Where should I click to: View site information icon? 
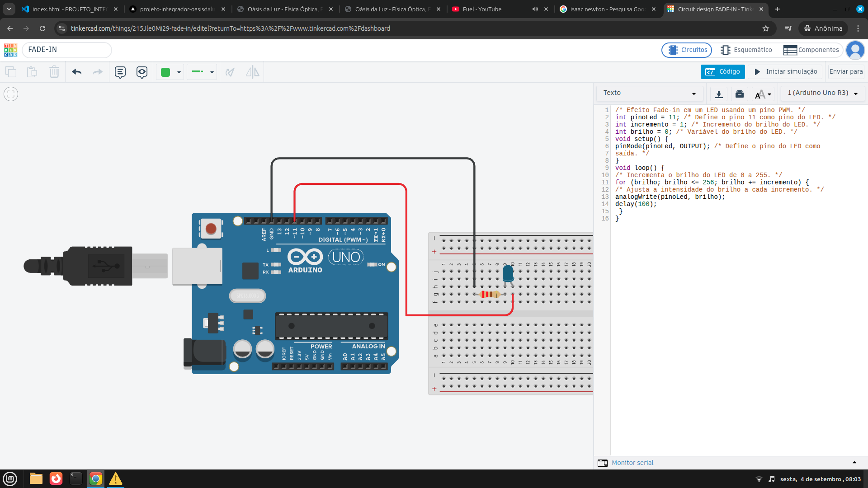click(x=62, y=28)
